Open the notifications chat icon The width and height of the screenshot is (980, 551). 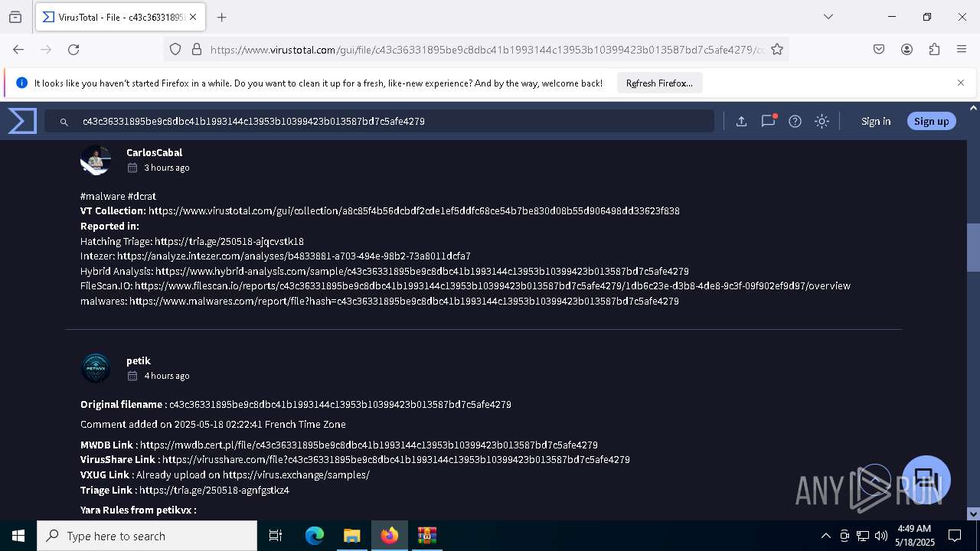click(768, 121)
